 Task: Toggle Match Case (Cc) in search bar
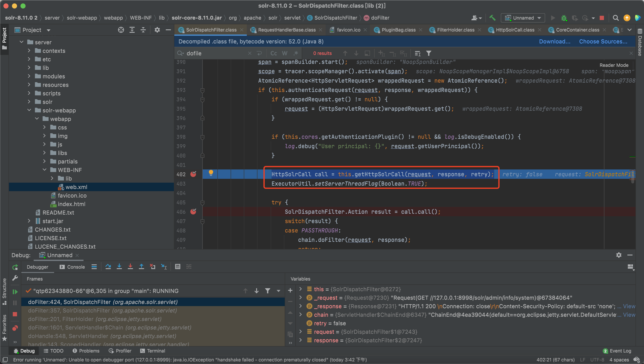(x=274, y=53)
